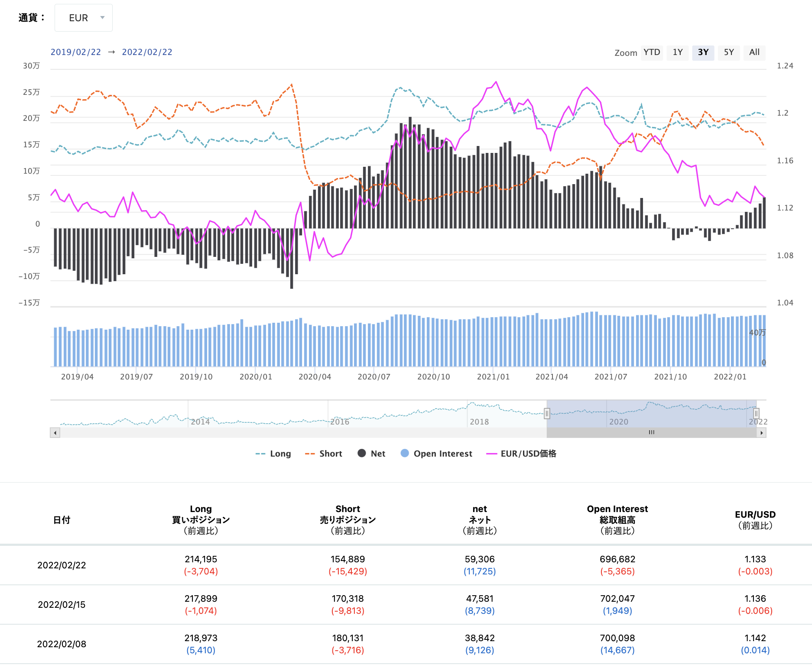Switch zoom range to 5Y

[729, 52]
